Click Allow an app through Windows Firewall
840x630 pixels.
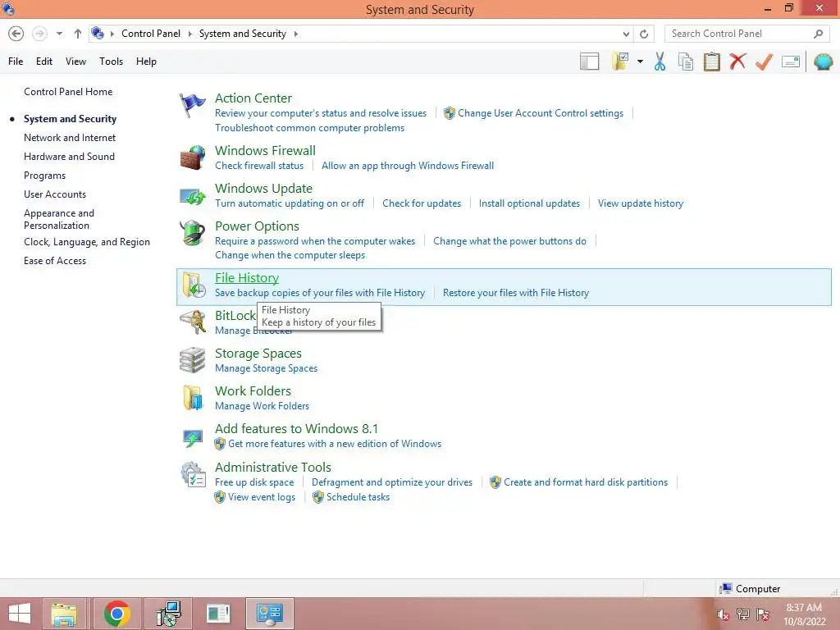(x=408, y=166)
